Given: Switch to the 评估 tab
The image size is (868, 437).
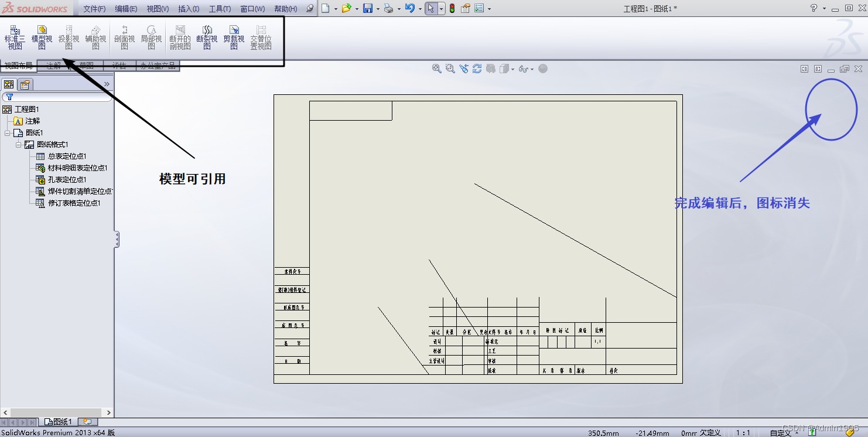Looking at the screenshot, I should coord(119,66).
